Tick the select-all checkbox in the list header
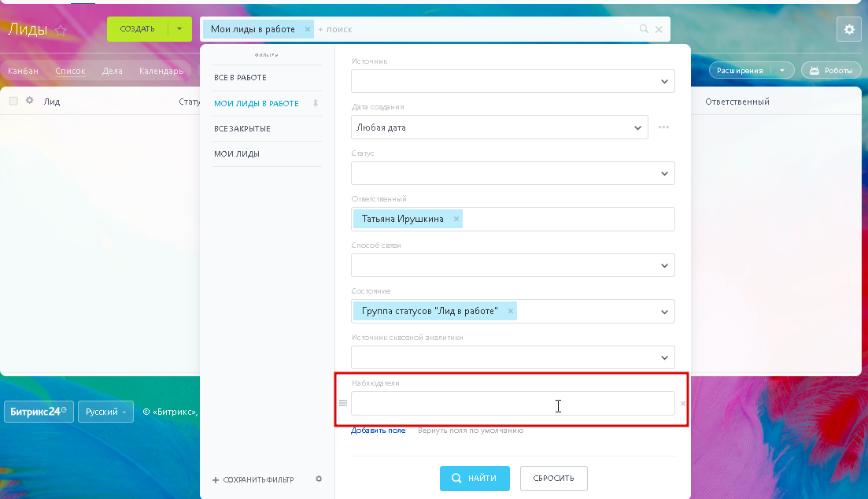The width and height of the screenshot is (868, 499). (13, 101)
